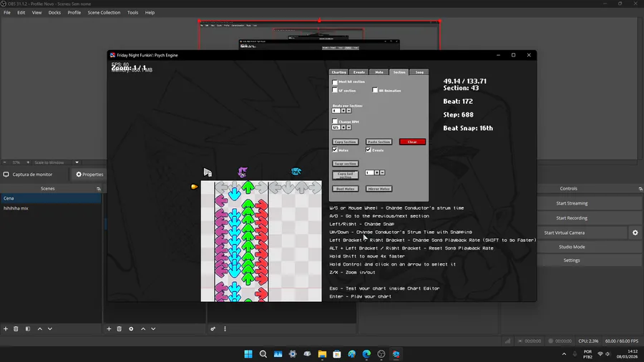
Task: Increase BPM value stepper plus
Action: 343,127
